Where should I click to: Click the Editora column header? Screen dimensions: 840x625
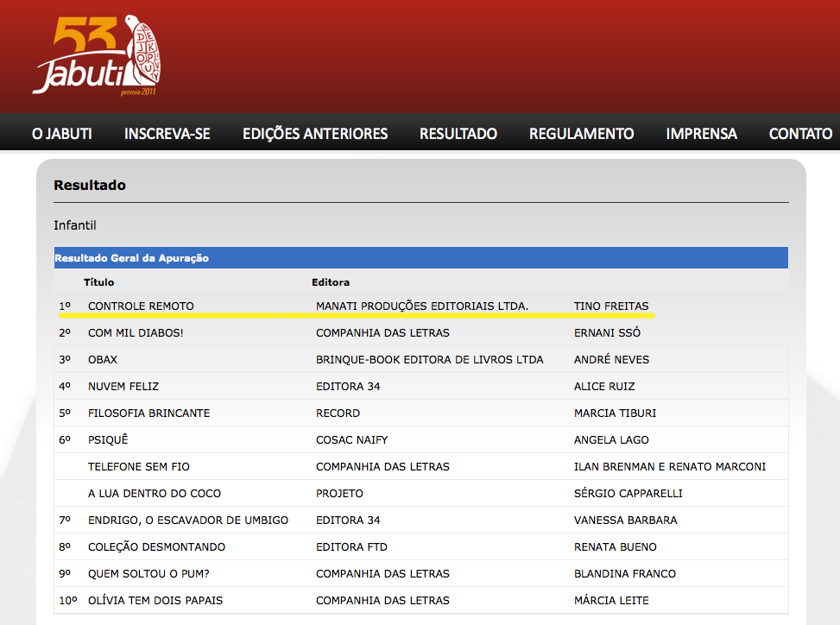(331, 282)
